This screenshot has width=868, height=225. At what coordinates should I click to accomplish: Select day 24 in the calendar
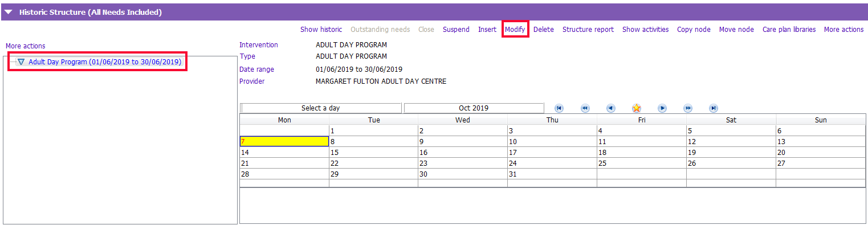tap(552, 163)
